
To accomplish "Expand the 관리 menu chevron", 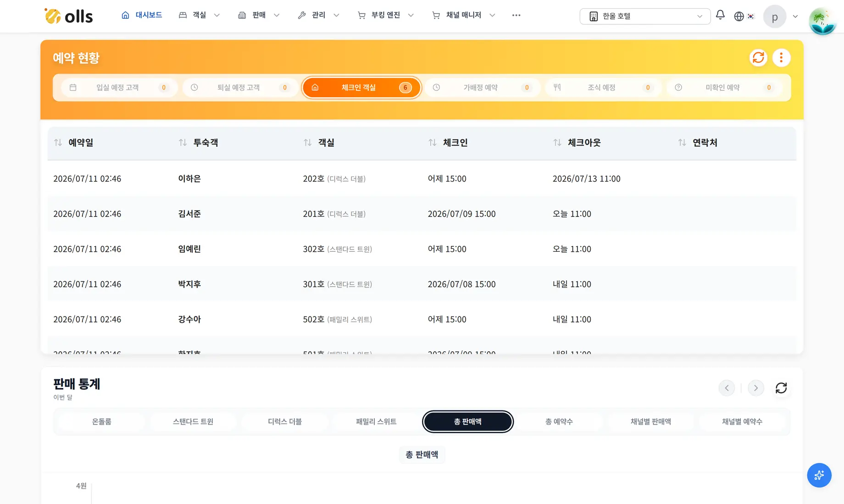I will pos(336,15).
